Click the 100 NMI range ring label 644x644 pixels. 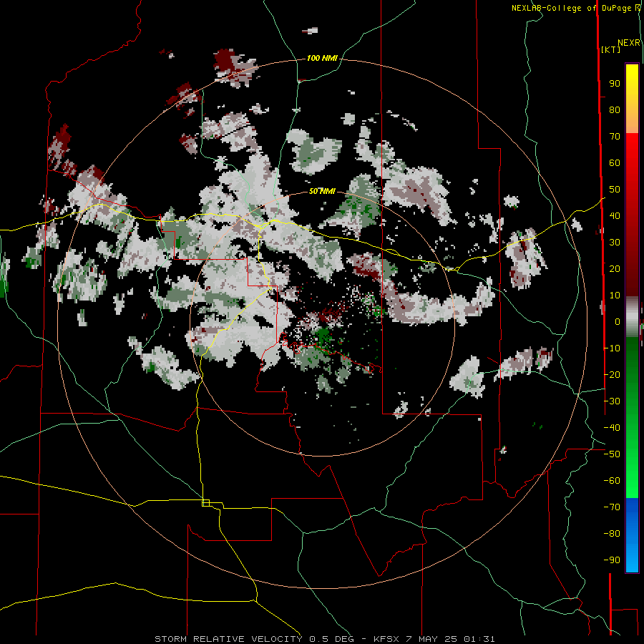322,58
